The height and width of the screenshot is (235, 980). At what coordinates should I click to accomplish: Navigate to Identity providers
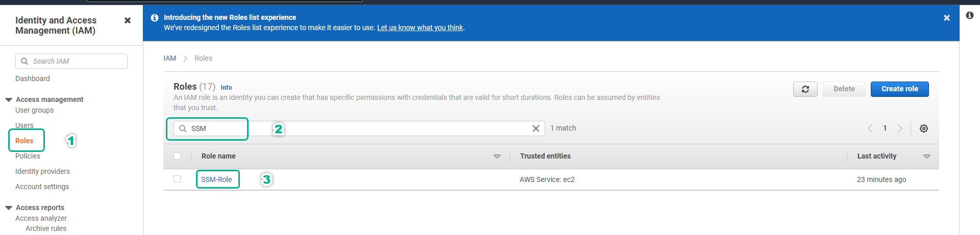click(x=42, y=171)
